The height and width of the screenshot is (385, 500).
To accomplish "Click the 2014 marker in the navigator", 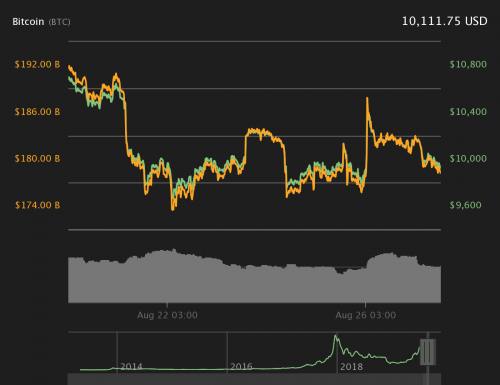I will coord(131,367).
